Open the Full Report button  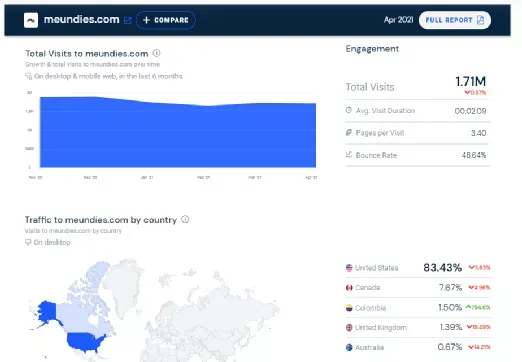(x=455, y=20)
